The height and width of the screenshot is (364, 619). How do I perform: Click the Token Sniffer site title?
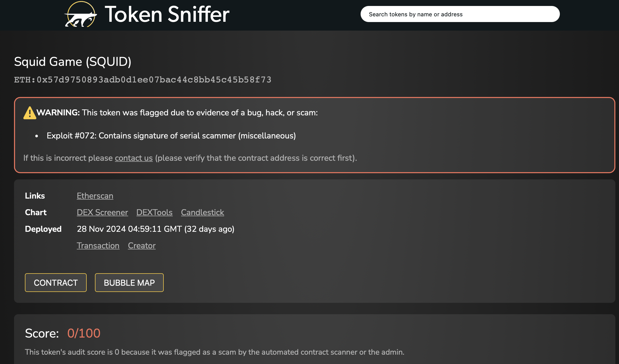[167, 15]
